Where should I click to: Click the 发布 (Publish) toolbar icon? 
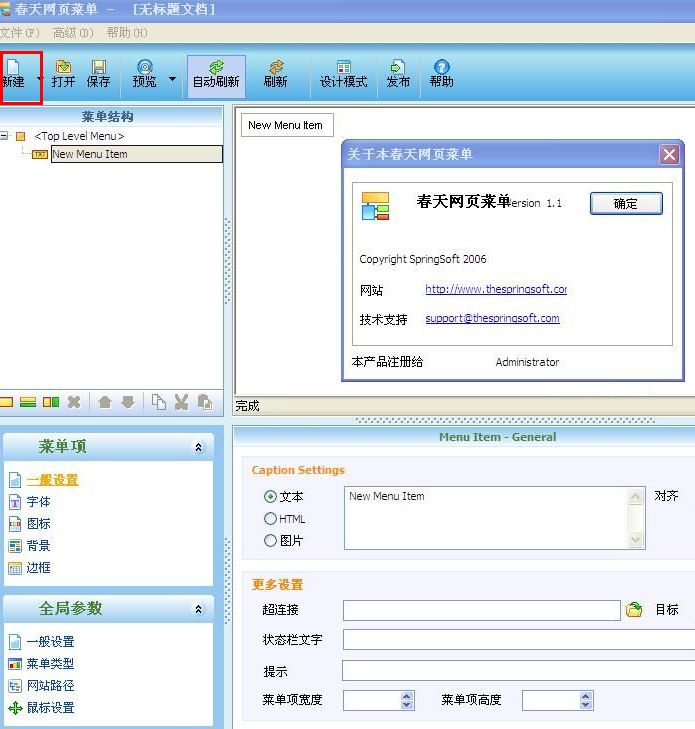[398, 74]
